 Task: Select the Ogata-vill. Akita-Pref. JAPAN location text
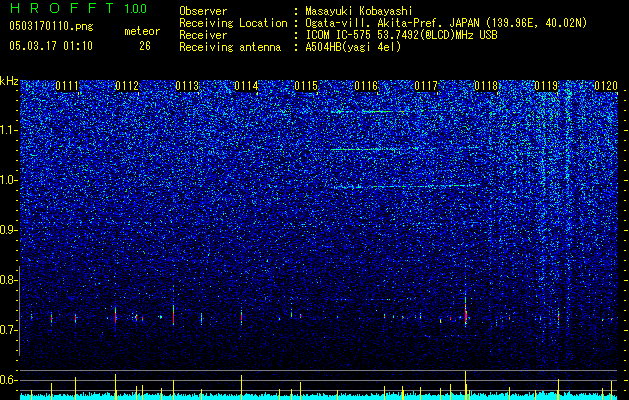446,23
